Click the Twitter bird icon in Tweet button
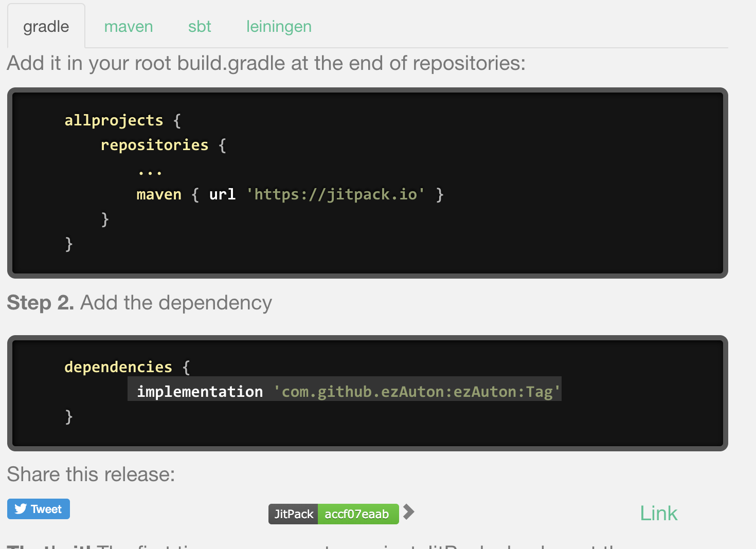The image size is (756, 549). 21,509
